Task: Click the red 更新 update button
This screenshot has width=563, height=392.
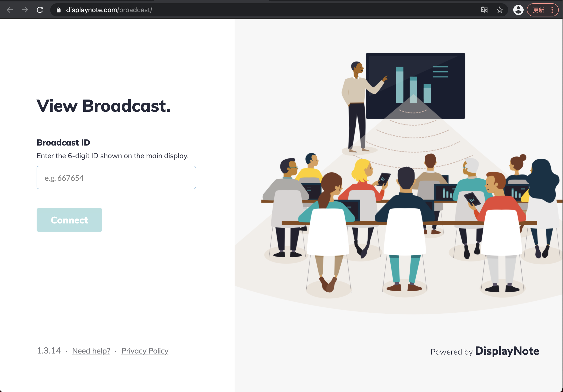Action: [x=538, y=10]
